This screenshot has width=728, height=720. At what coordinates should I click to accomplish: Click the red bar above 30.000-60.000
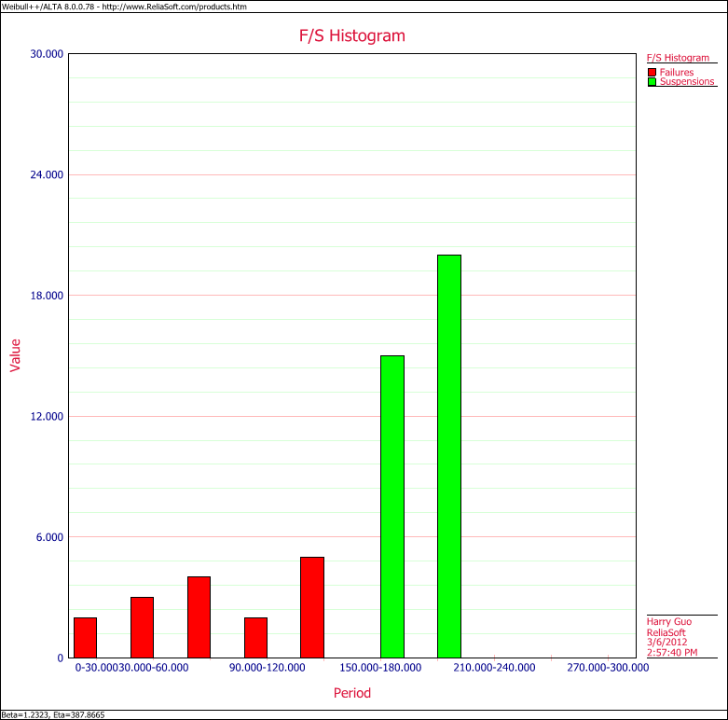click(142, 627)
